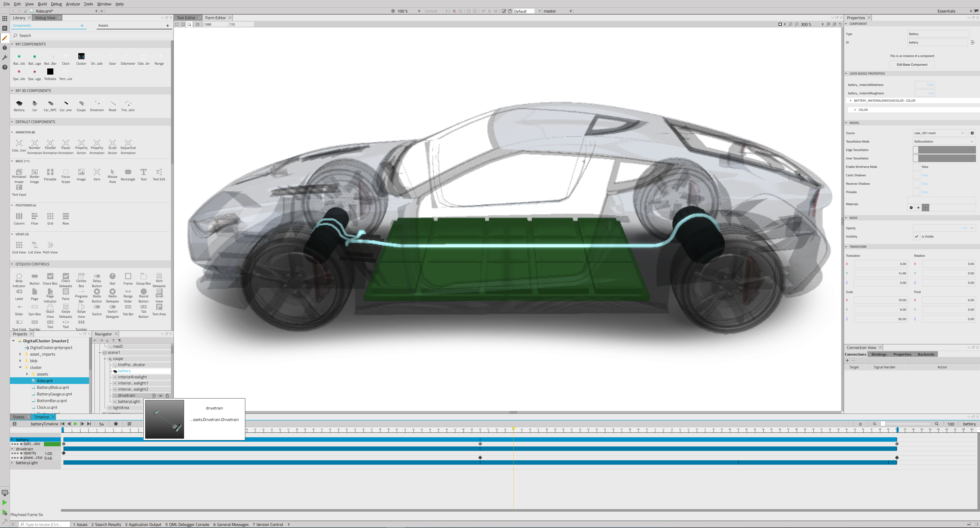Click the record button in the timeline toolbar
This screenshot has width=980, height=528.
(x=116, y=424)
